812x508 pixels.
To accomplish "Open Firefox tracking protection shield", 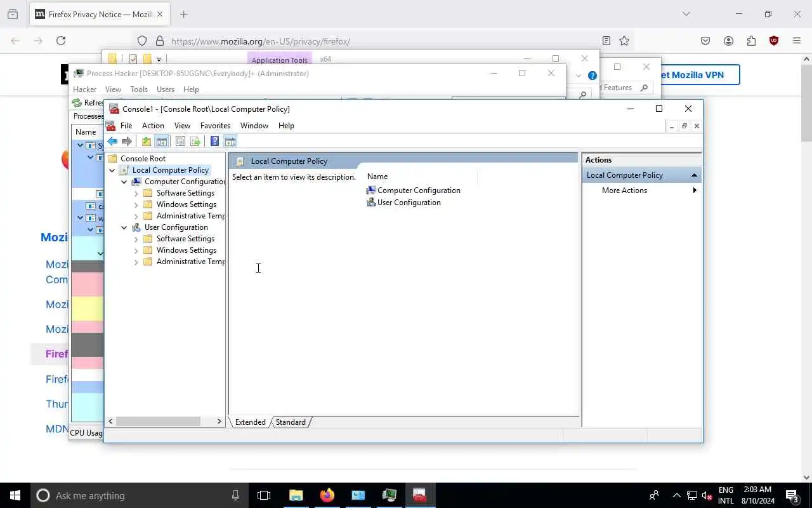I will [x=142, y=41].
